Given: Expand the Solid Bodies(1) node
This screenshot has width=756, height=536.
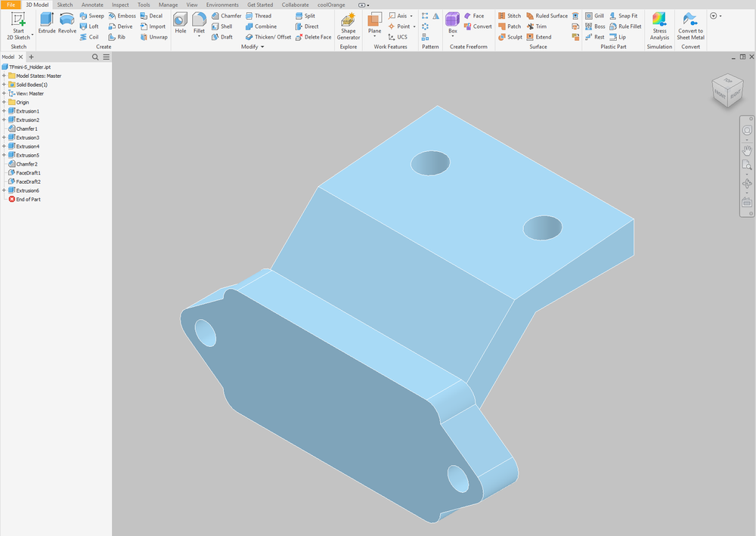Looking at the screenshot, I should pos(4,85).
